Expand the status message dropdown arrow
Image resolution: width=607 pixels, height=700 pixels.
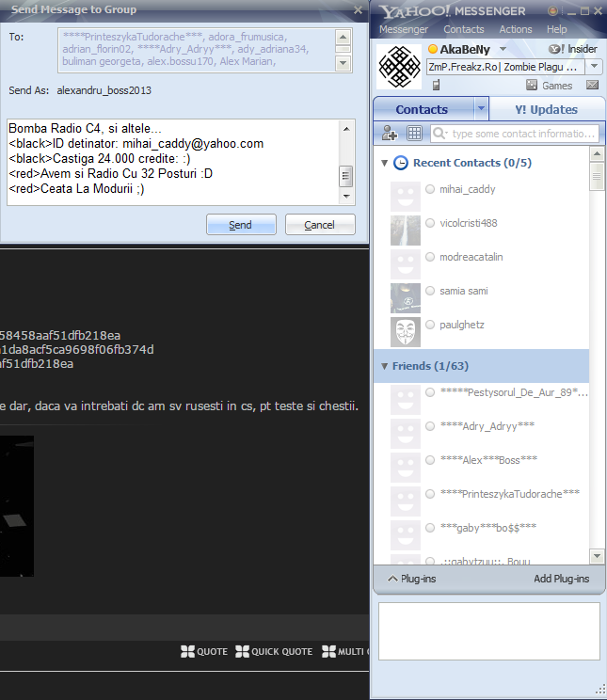pyautogui.click(x=594, y=67)
